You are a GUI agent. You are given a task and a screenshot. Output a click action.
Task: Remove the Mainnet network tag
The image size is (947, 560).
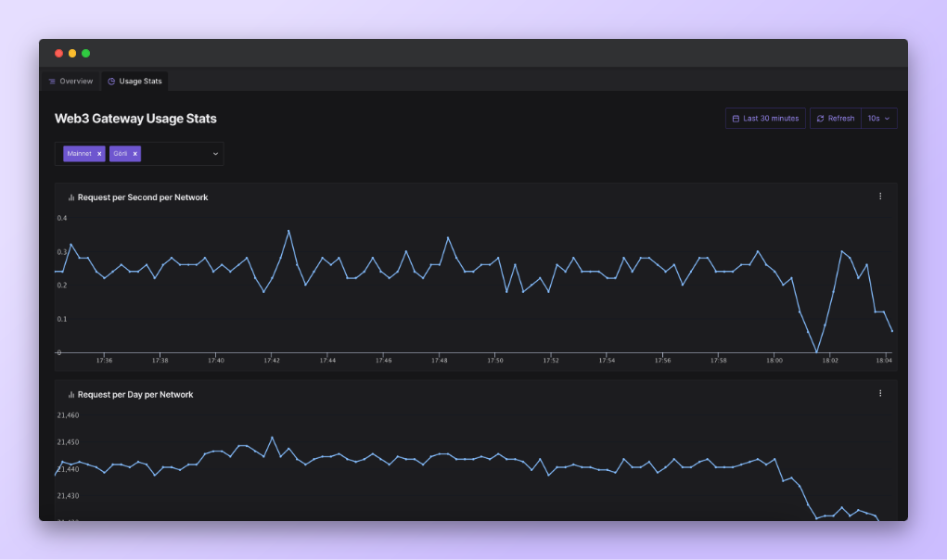99,154
